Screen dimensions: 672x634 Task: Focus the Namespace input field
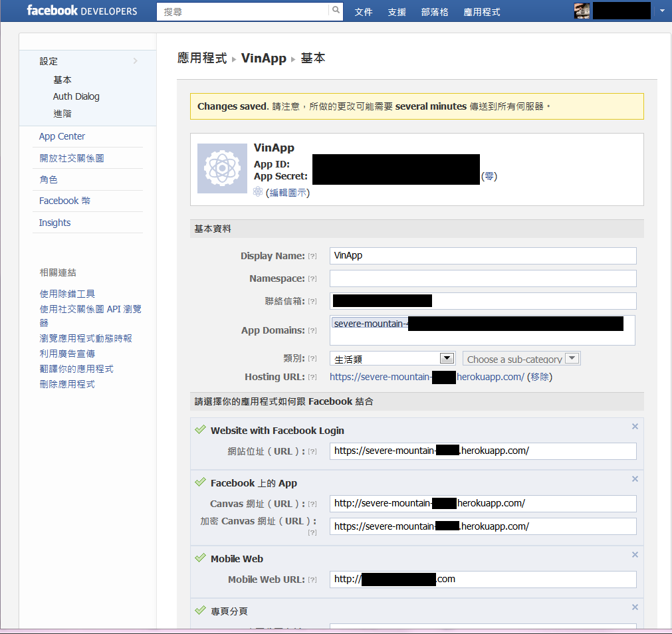click(x=483, y=278)
